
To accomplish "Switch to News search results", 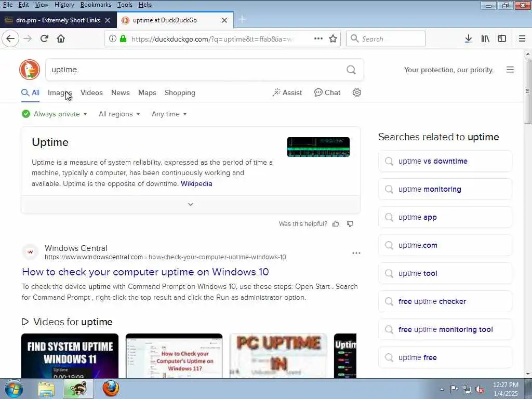I will [x=121, y=92].
